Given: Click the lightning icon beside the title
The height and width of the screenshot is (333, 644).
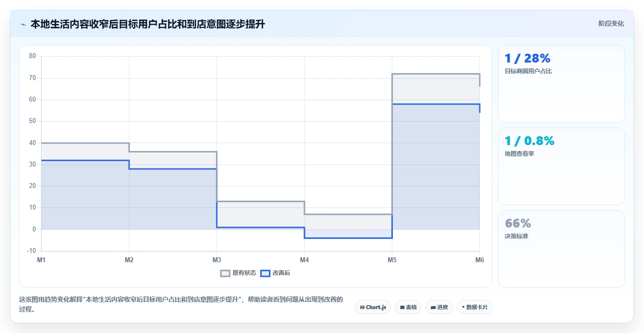Looking at the screenshot, I should (x=23, y=24).
